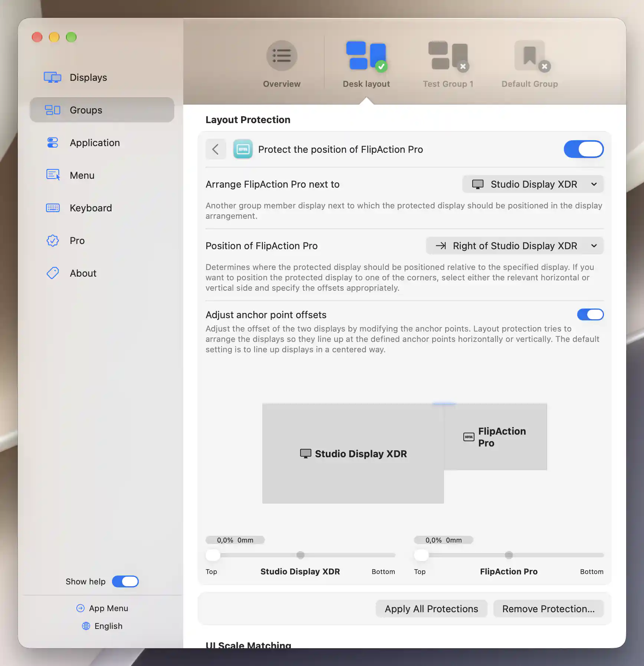Disable Protect the position of FlipAction Pro
The height and width of the screenshot is (666, 644).
click(584, 149)
